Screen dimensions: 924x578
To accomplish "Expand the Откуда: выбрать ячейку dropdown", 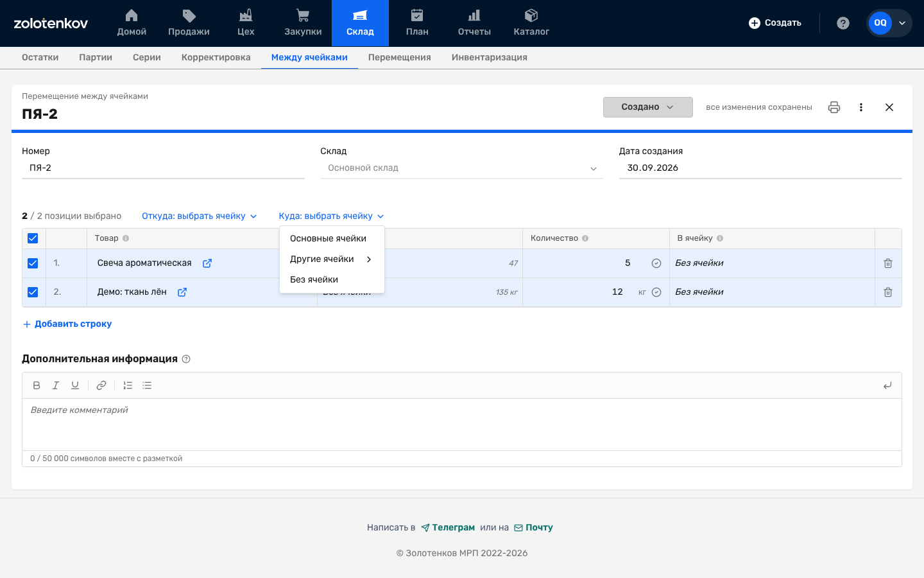I will [x=200, y=216].
